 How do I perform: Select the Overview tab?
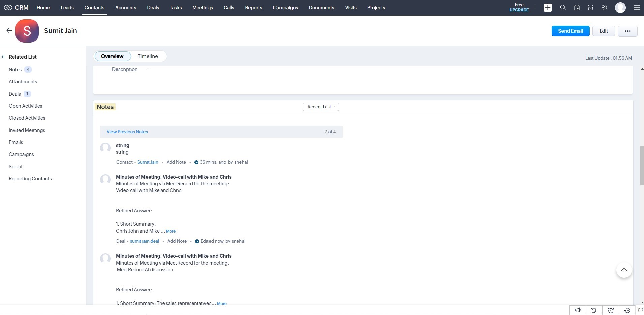[x=112, y=56]
